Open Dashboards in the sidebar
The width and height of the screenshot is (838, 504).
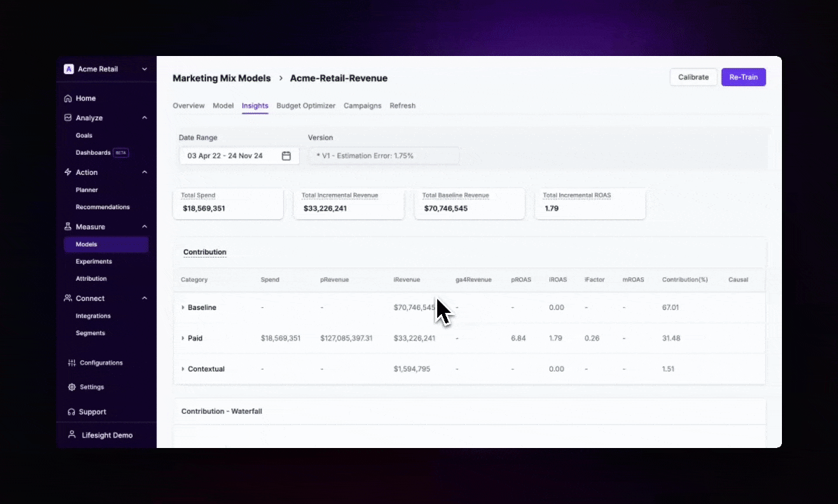point(93,153)
